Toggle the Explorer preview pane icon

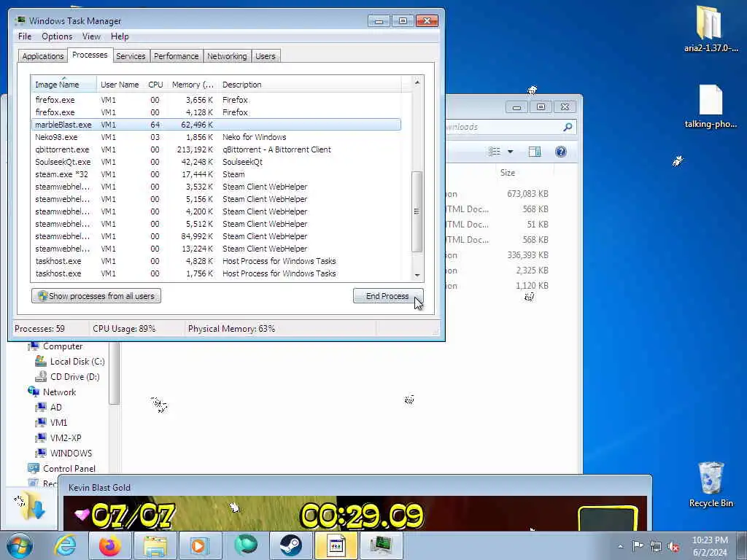pyautogui.click(x=535, y=152)
